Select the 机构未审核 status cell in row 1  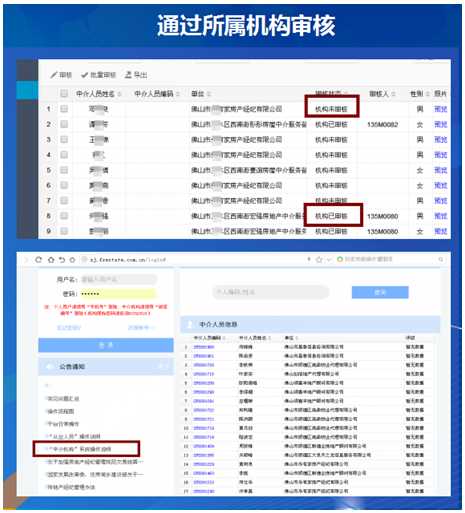[x=331, y=109]
